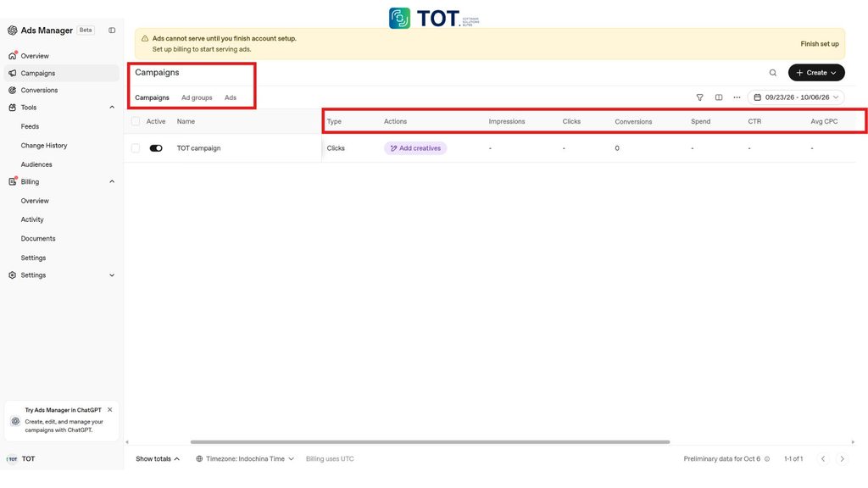Click the Beta badge

[86, 30]
